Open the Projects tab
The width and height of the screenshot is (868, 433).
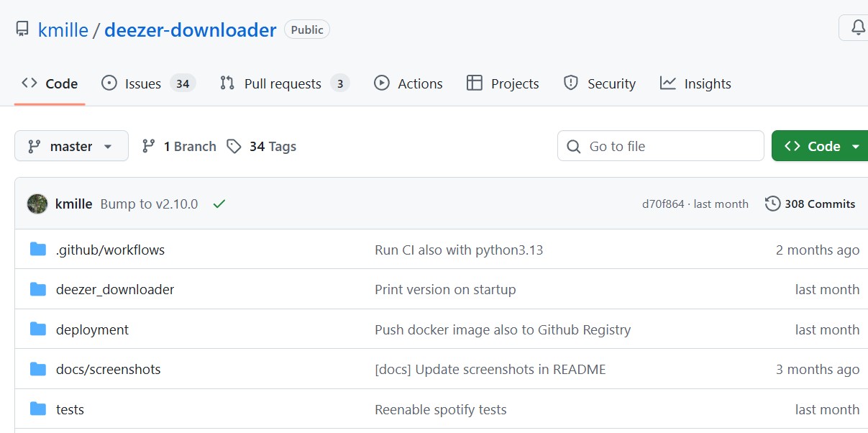503,83
